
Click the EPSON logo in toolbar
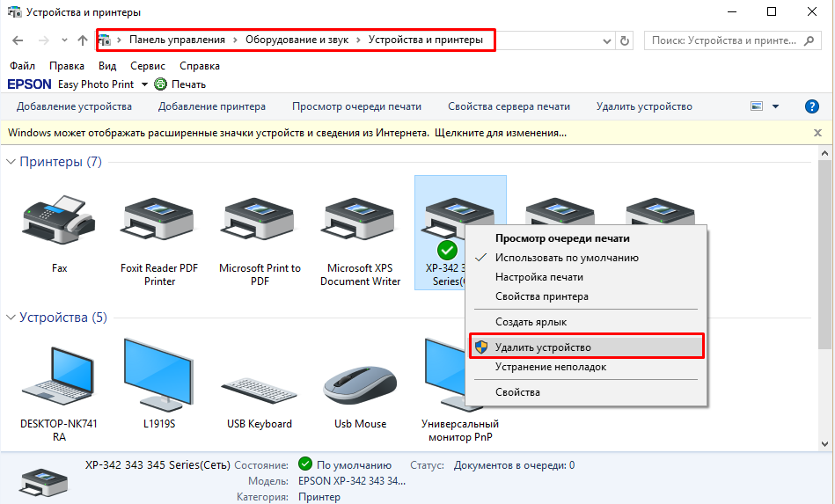29,84
